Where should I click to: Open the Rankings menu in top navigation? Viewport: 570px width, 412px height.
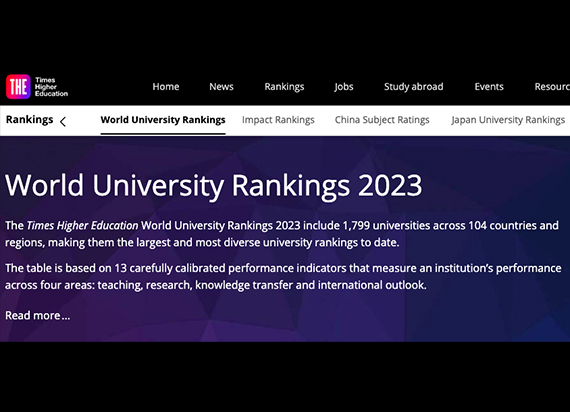(284, 87)
